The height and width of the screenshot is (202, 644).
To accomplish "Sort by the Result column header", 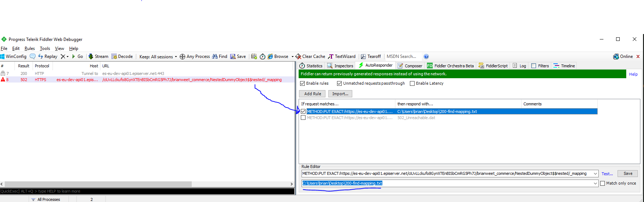I will (x=24, y=66).
